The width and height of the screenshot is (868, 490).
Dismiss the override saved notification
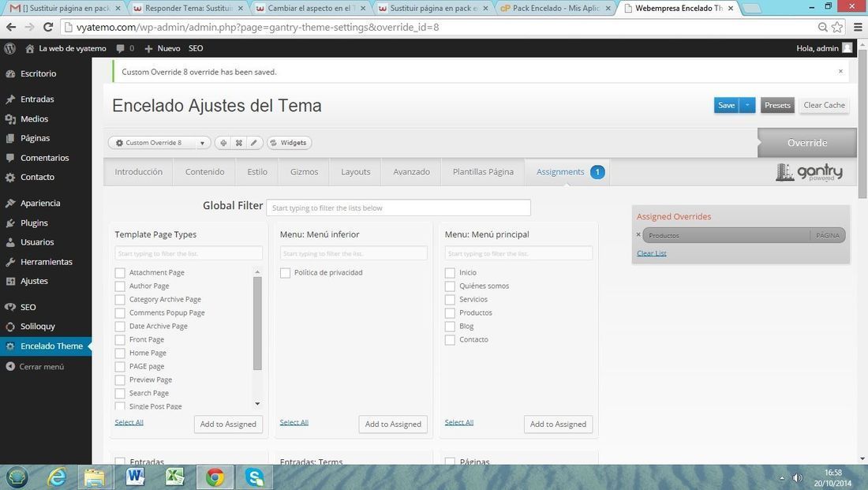pos(840,72)
